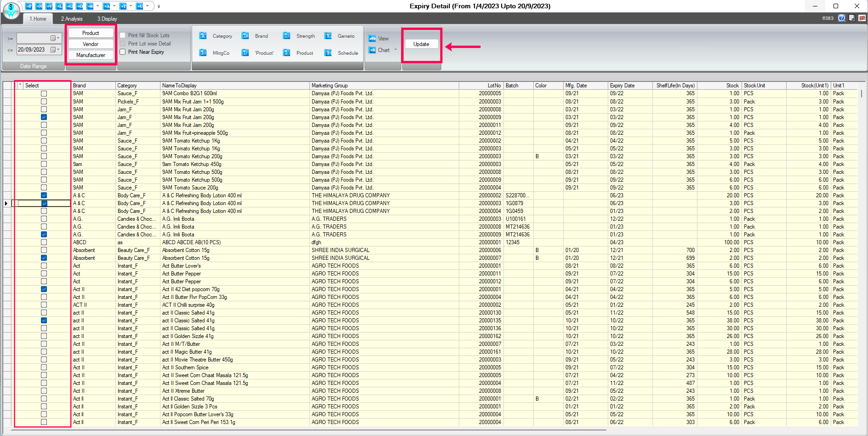The height and width of the screenshot is (436, 868).
Task: Check the ABCD ABCDE AB(10 PCS) row
Action: pyautogui.click(x=44, y=242)
